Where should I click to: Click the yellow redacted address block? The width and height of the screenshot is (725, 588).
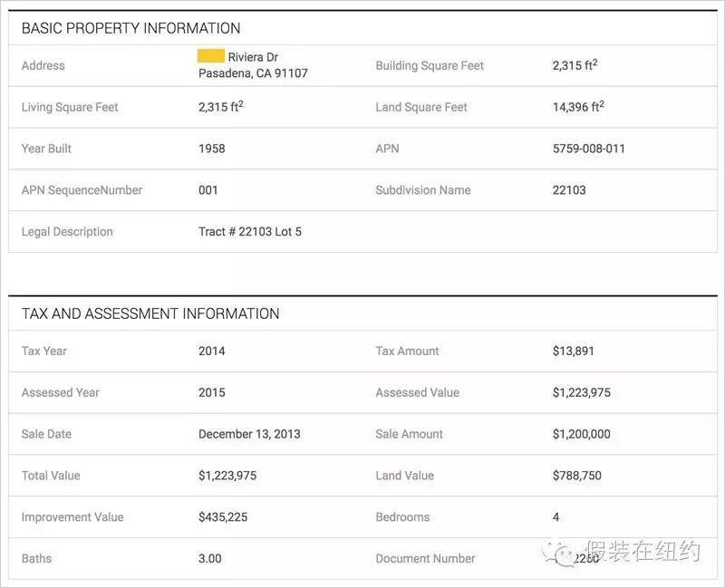211,57
